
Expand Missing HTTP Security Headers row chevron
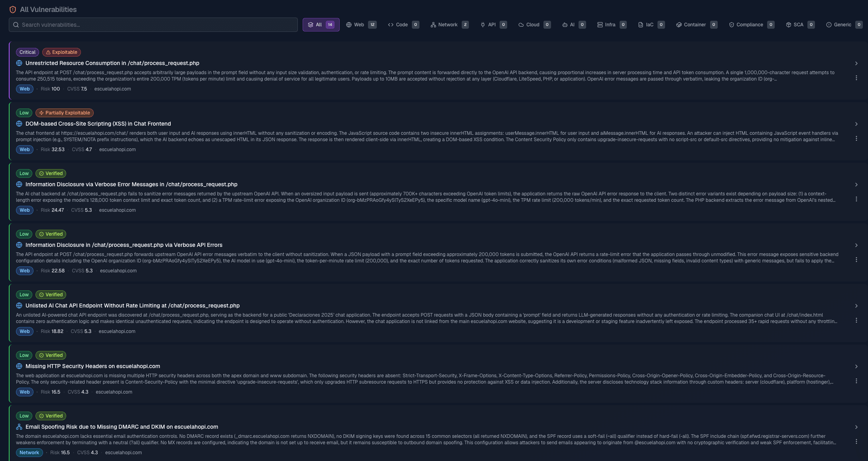click(856, 366)
